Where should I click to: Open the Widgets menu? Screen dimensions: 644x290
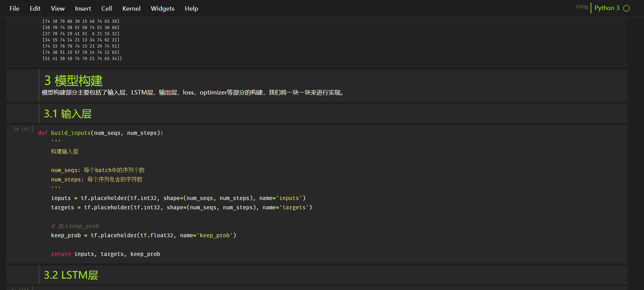163,9
